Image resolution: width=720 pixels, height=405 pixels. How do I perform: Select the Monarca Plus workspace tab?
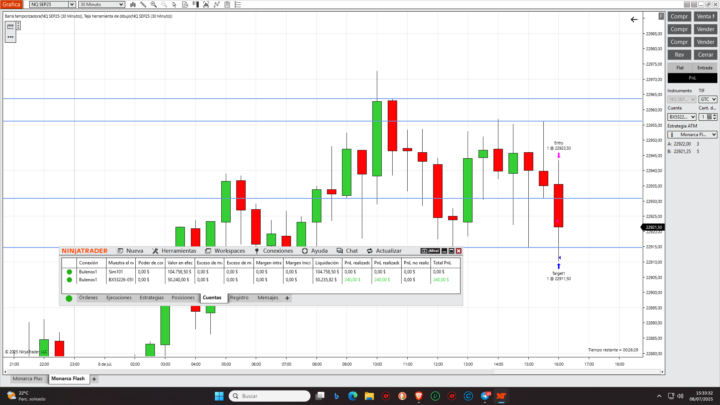(x=27, y=379)
